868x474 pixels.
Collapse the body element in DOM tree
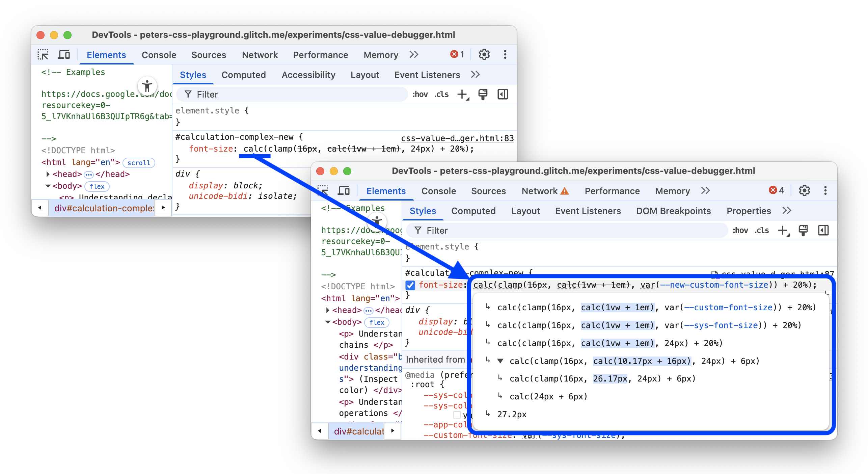tap(328, 322)
